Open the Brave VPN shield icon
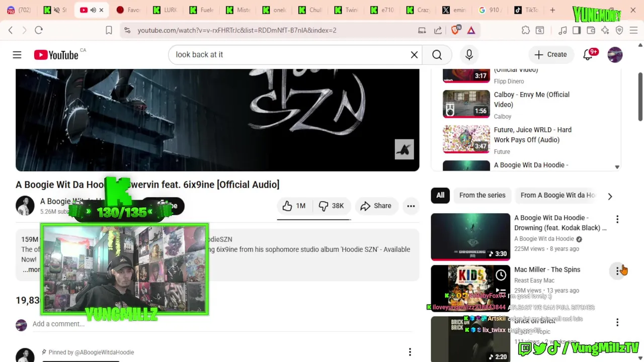The height and width of the screenshot is (362, 644). tap(619, 30)
